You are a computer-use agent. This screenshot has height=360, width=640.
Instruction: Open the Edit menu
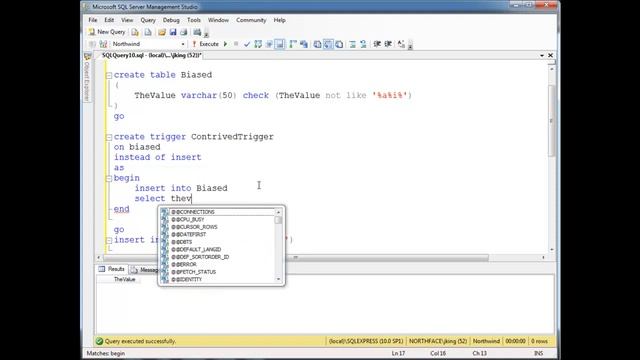109,20
